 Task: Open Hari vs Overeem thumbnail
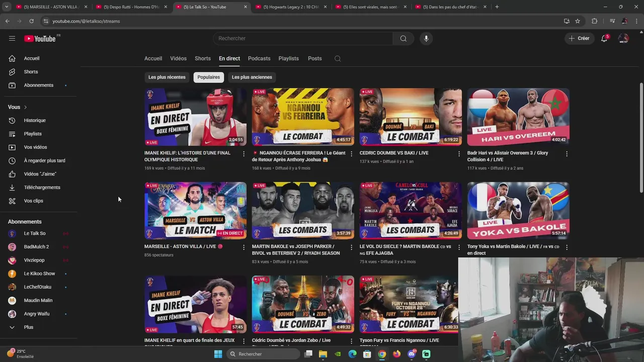click(x=518, y=117)
